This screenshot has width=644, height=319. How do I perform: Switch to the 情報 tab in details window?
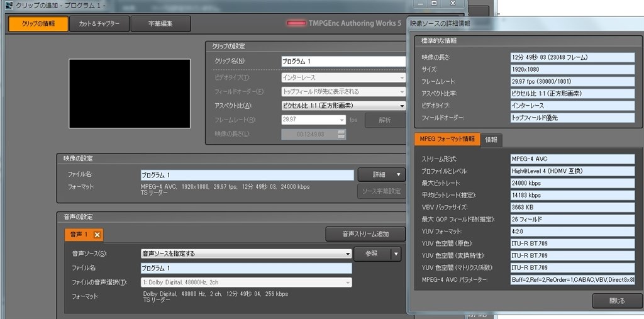click(x=491, y=140)
